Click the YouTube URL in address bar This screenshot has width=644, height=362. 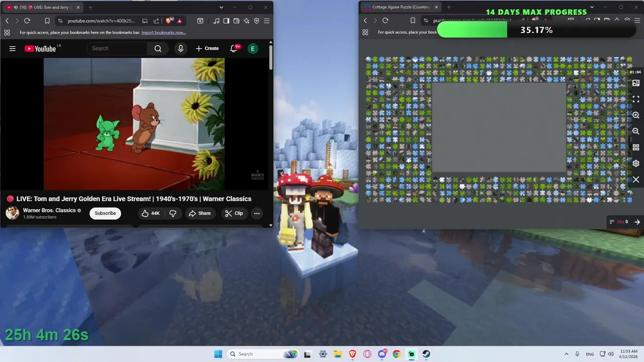pyautogui.click(x=101, y=21)
